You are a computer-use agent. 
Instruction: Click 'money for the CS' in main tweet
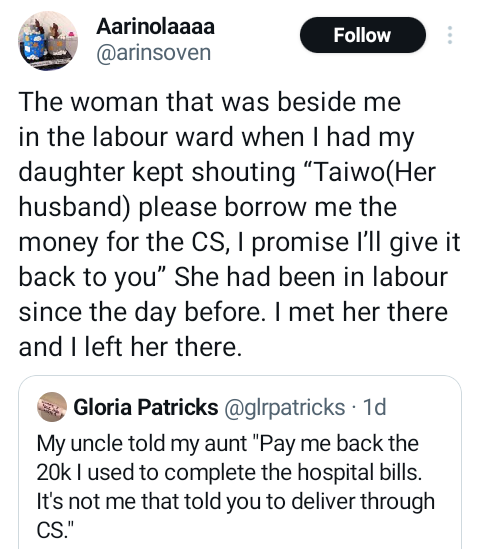(121, 243)
